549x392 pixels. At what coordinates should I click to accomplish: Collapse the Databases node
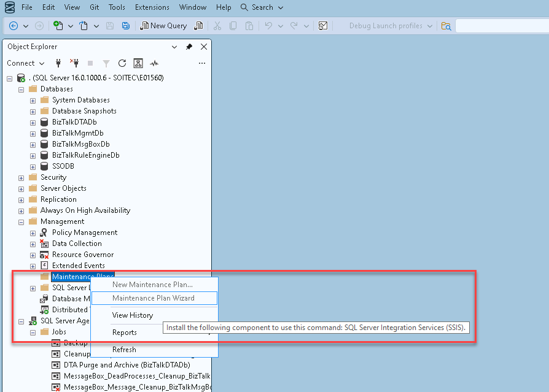point(21,90)
